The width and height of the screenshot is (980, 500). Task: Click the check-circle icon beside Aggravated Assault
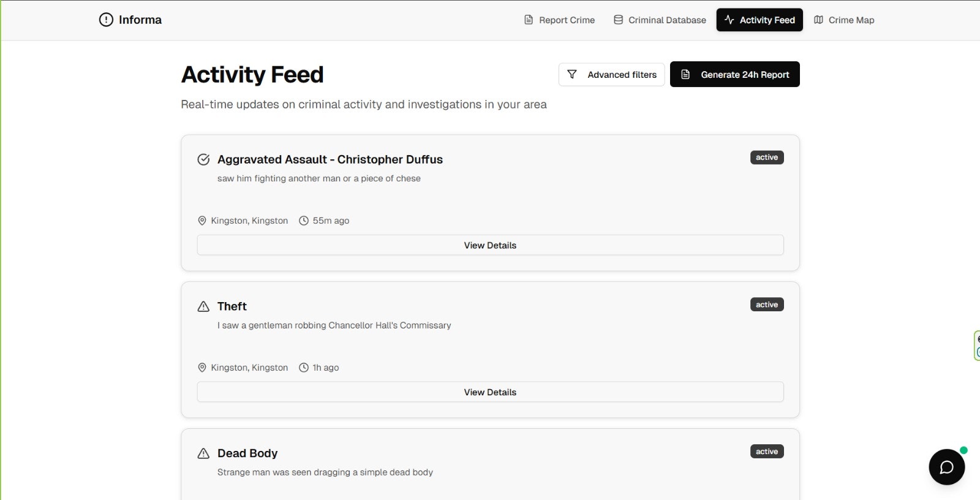[x=203, y=159]
